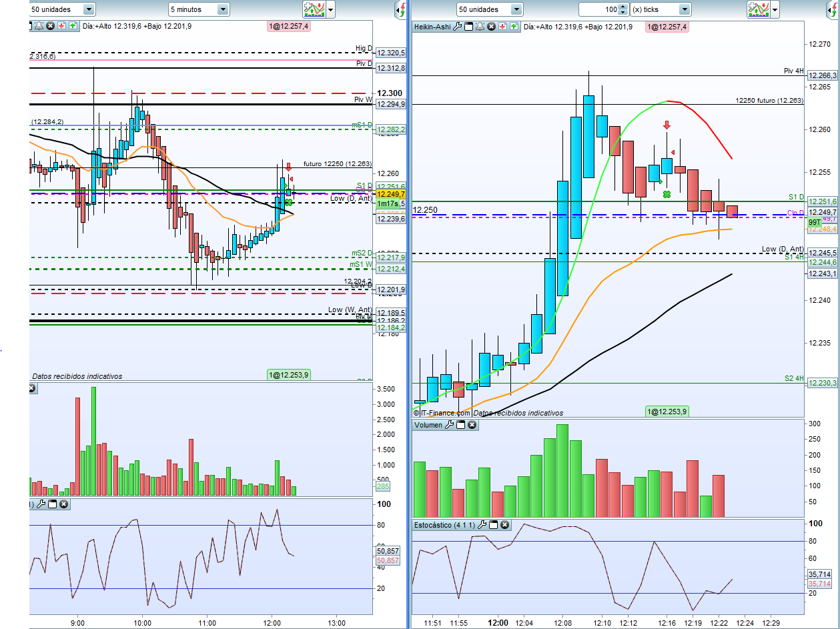Screen dimensions: 840x629
Task: Open alert bell in left chart header
Action: click(x=39, y=26)
